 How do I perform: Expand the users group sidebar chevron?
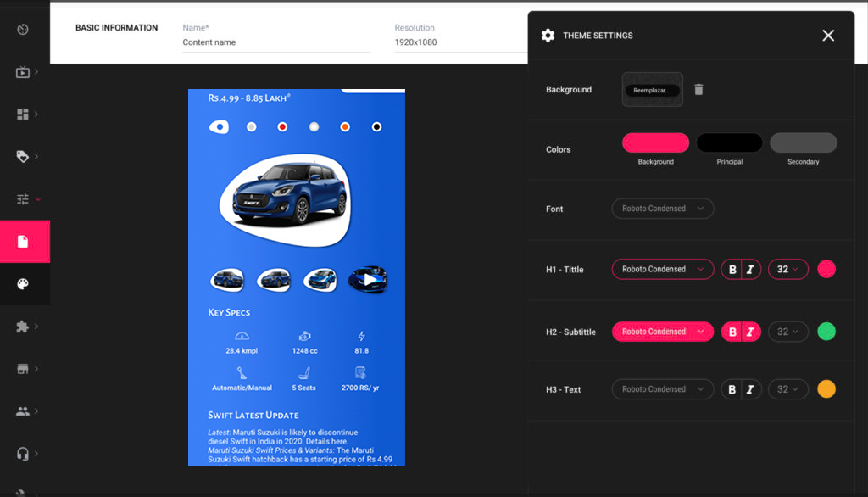click(x=36, y=411)
